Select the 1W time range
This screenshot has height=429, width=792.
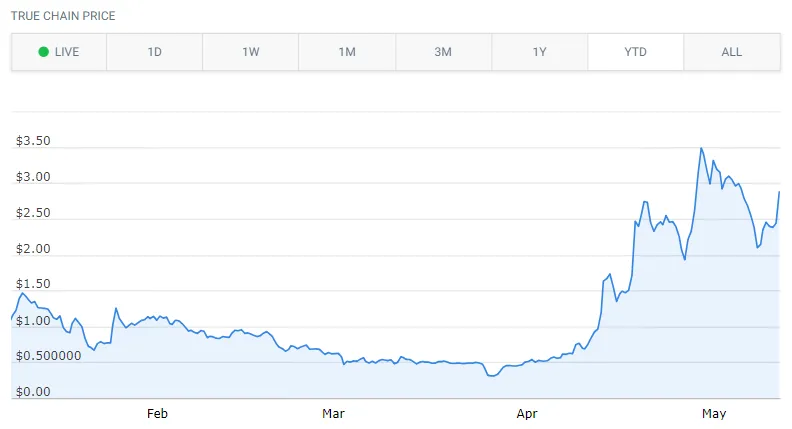click(x=251, y=52)
